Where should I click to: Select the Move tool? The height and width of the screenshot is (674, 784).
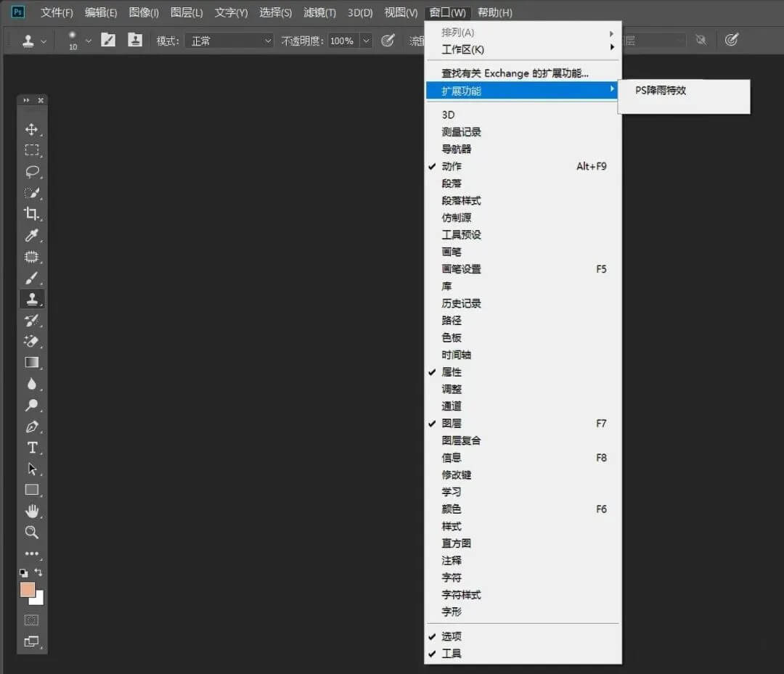pyautogui.click(x=31, y=129)
